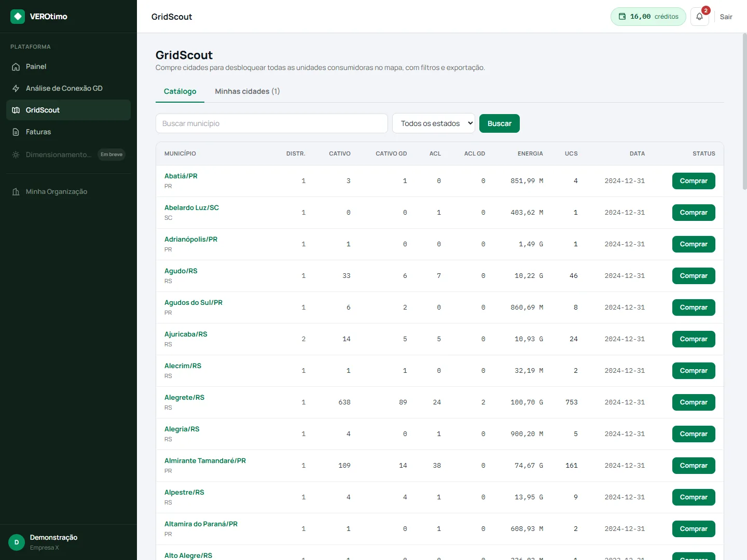Click Comprar for Altamira do Paraná/PR
Viewport: 747px width, 560px height.
pos(694,529)
